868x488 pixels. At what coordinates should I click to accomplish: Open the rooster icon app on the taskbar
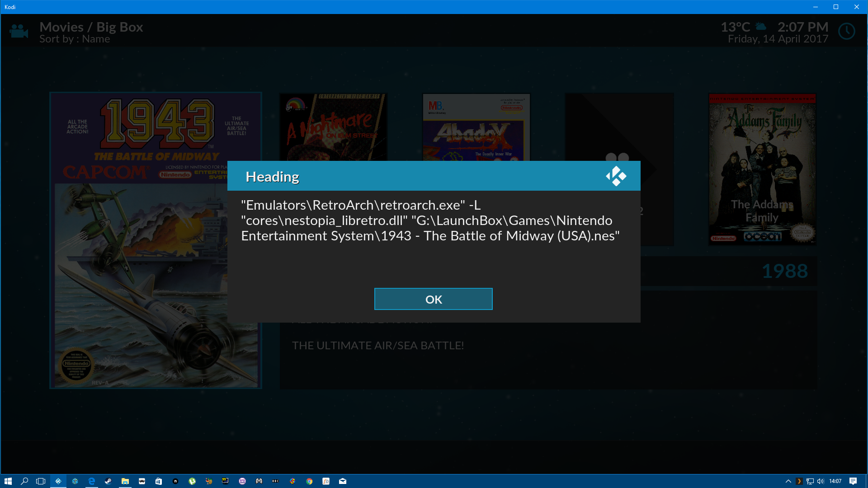tap(209, 481)
